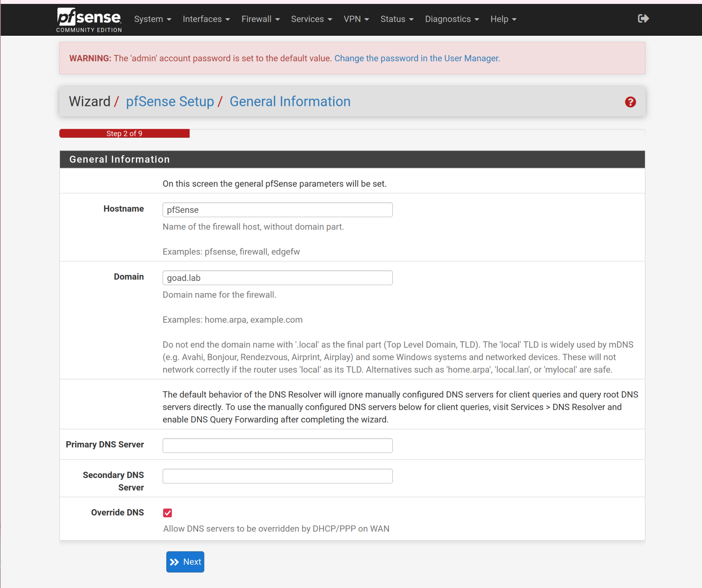
Task: Focus the Hostname text field
Action: tap(277, 210)
